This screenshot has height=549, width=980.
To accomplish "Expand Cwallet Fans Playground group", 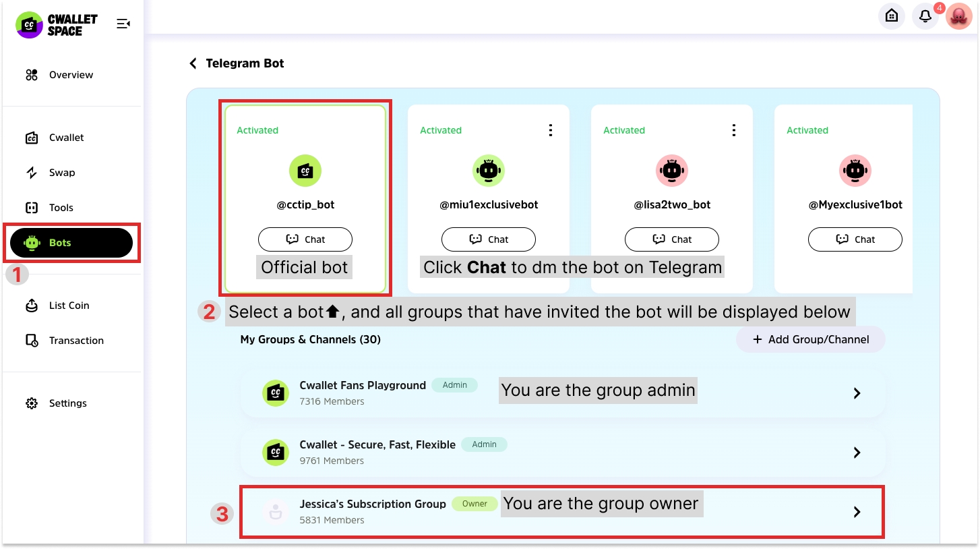I will click(857, 393).
